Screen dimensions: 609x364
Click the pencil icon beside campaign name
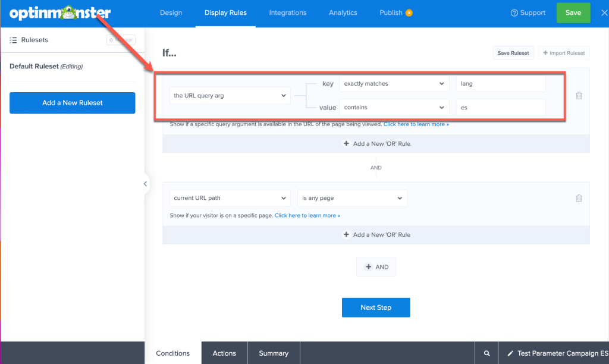pyautogui.click(x=510, y=353)
